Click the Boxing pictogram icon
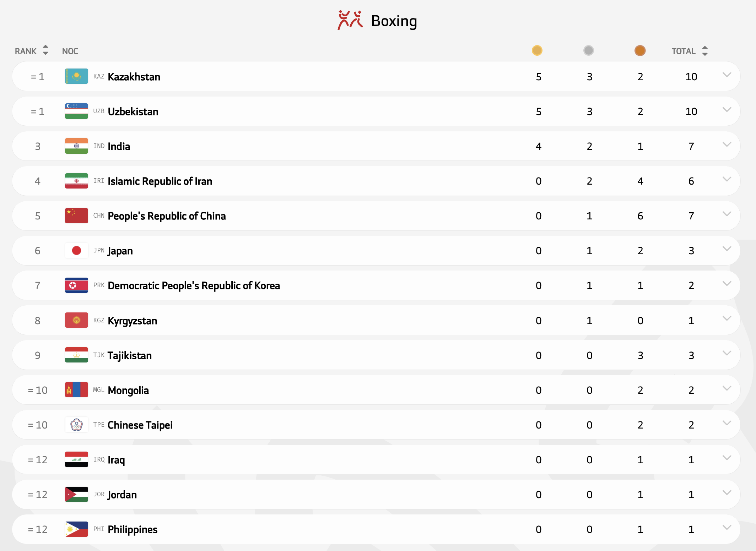Image resolution: width=756 pixels, height=551 pixels. click(350, 20)
